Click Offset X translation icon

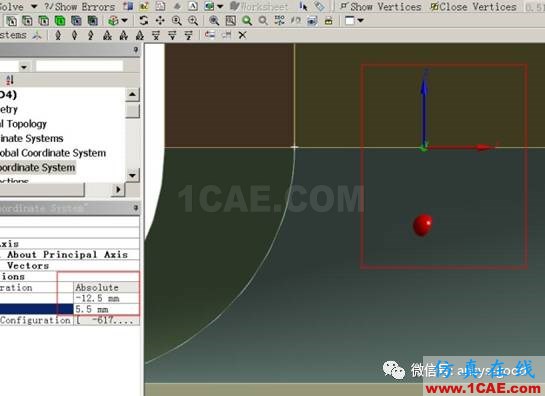tap(58, 35)
